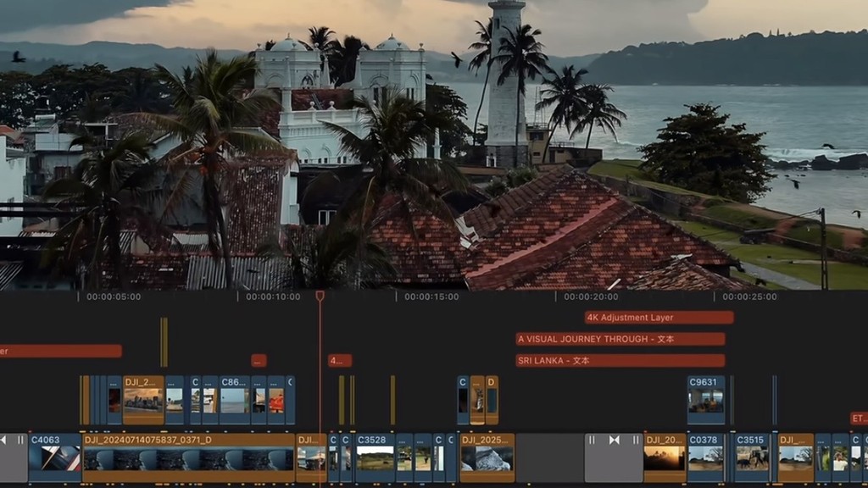This screenshot has height=488, width=868.
Task: Click the arrow icon before clip C4063
Action: click(3, 440)
